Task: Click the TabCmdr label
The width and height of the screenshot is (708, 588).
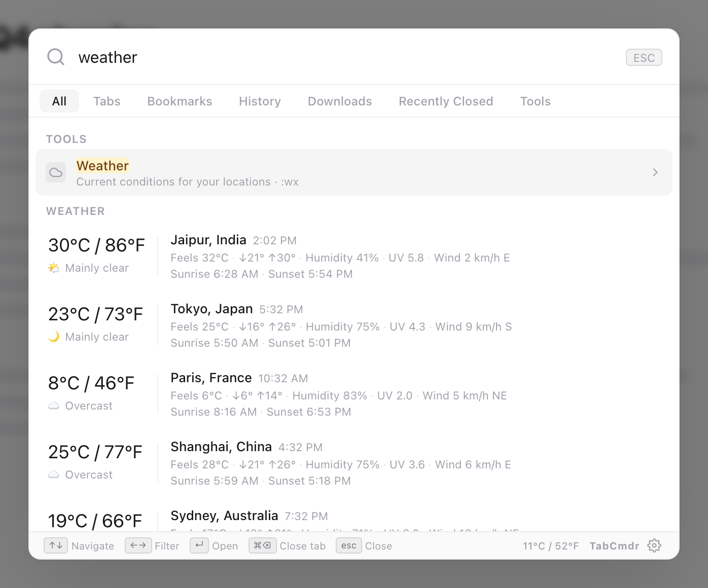Action: (x=614, y=546)
